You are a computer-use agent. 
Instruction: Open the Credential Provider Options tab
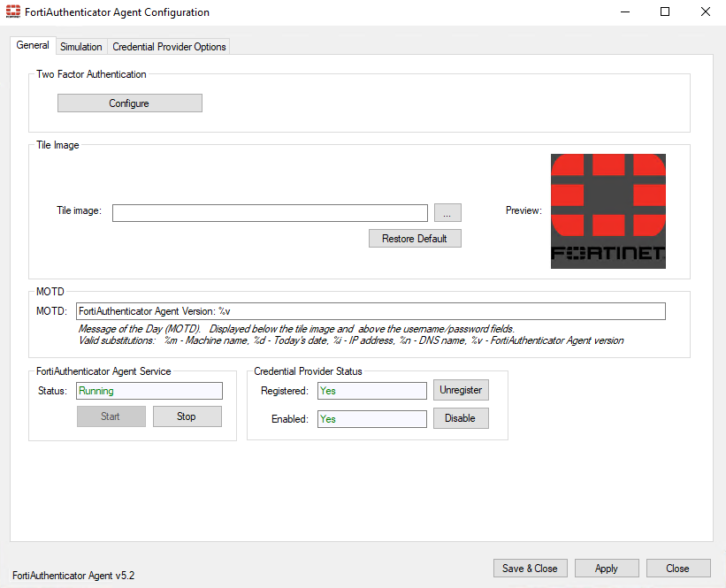tap(168, 46)
